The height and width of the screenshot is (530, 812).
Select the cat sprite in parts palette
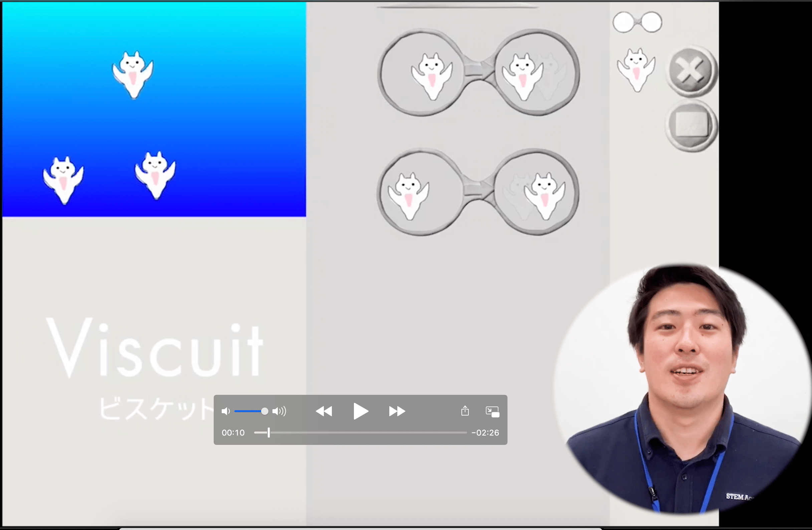pos(636,70)
